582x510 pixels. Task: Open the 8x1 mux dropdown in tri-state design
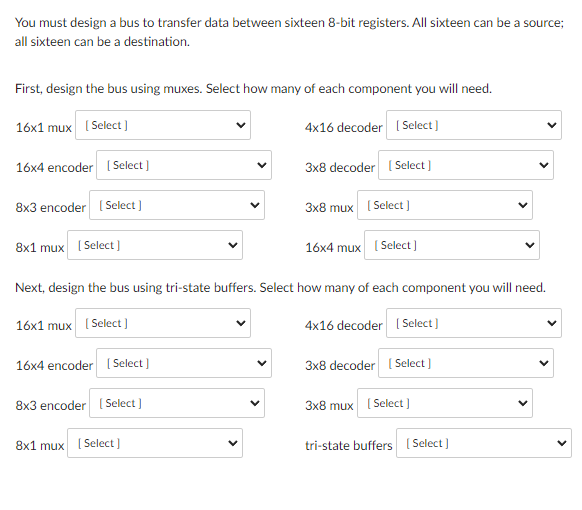tap(155, 443)
